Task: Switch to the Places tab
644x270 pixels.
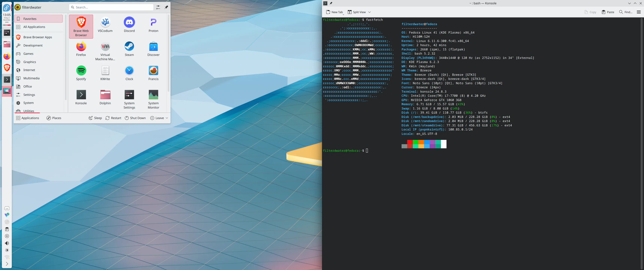Action: 54,118
